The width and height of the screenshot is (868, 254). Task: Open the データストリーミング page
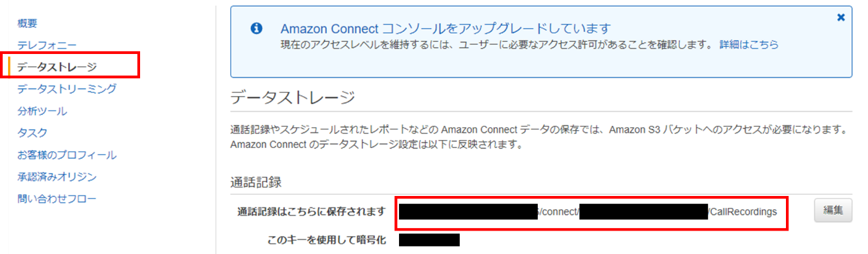pyautogui.click(x=67, y=89)
